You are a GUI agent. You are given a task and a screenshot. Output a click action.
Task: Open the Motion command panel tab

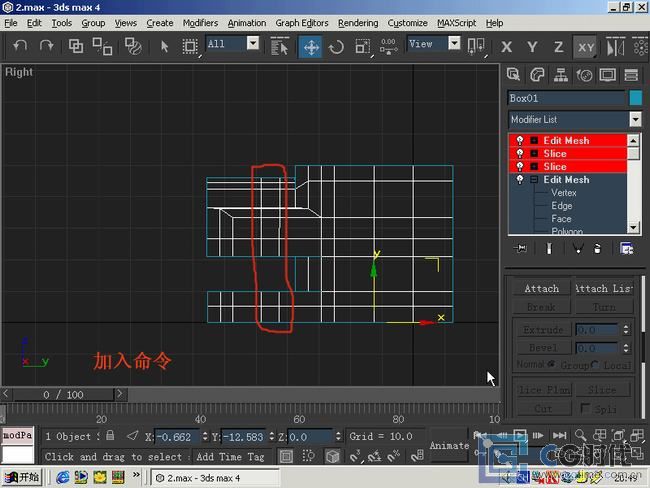tap(585, 75)
